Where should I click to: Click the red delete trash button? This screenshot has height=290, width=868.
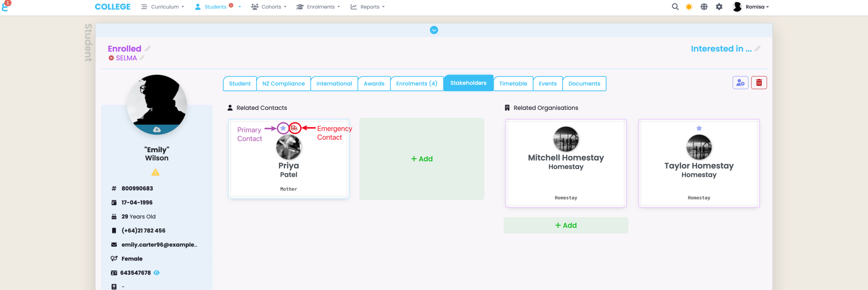pos(759,83)
